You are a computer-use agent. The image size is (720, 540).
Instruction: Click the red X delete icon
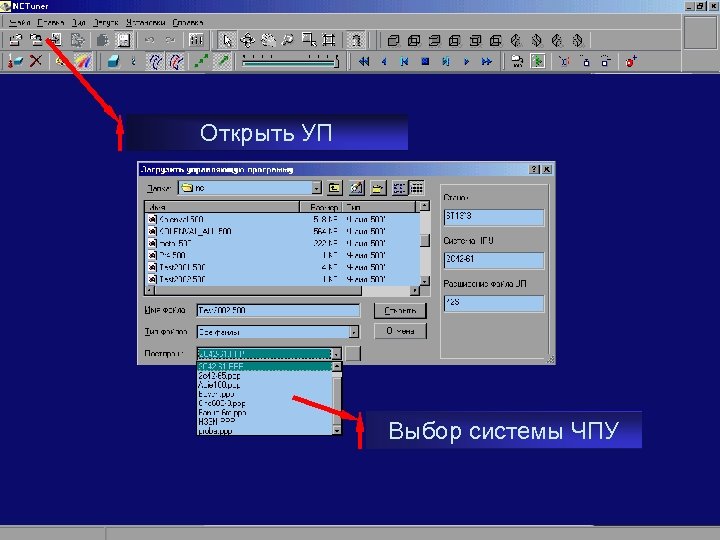pyautogui.click(x=36, y=61)
